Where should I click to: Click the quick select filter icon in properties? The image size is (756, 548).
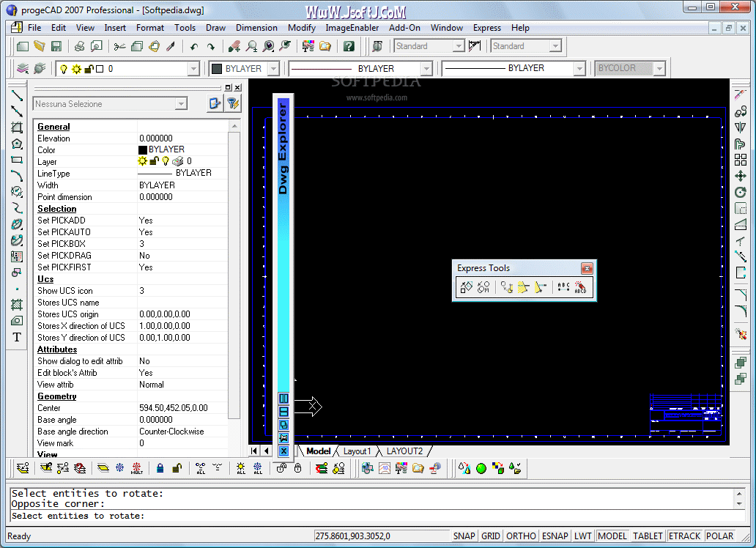pos(233,103)
